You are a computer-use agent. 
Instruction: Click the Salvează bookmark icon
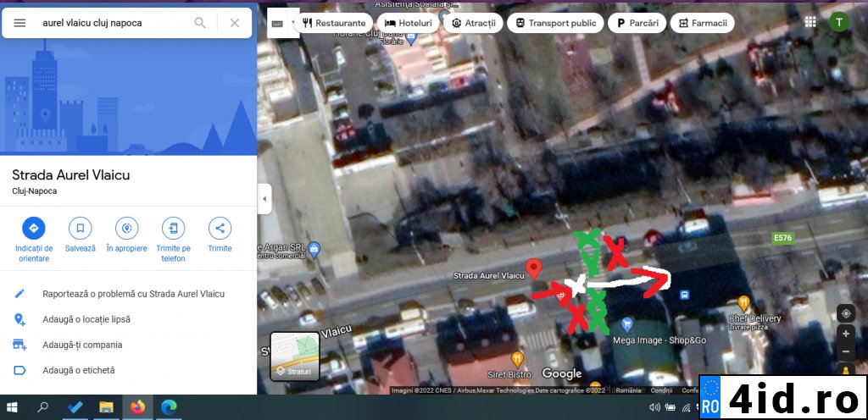[x=81, y=228]
